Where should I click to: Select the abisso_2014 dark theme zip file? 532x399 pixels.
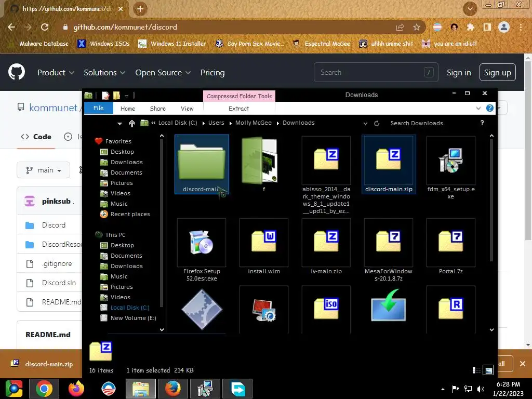(326, 175)
